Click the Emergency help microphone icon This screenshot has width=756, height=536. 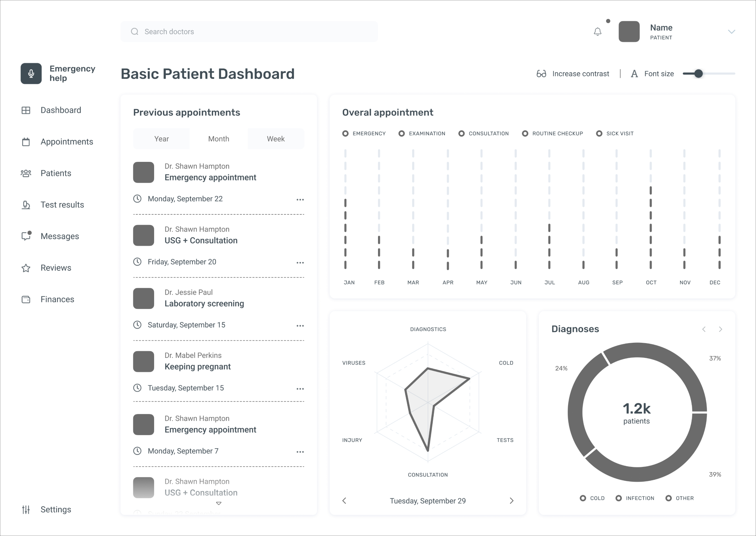pyautogui.click(x=31, y=73)
